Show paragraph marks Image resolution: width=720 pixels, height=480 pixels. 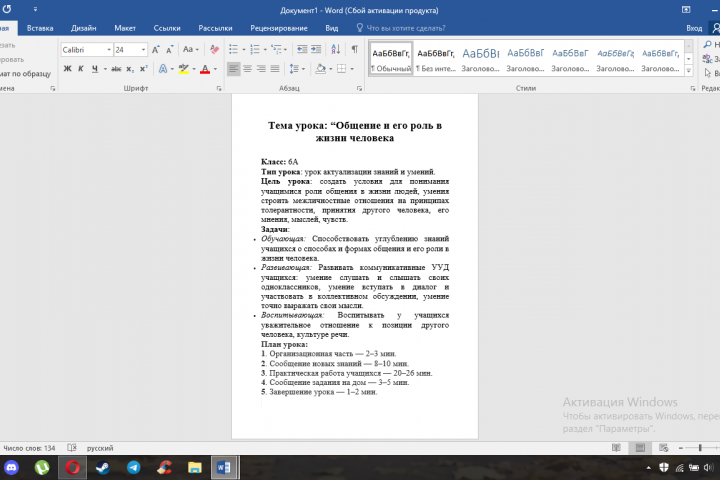click(354, 50)
